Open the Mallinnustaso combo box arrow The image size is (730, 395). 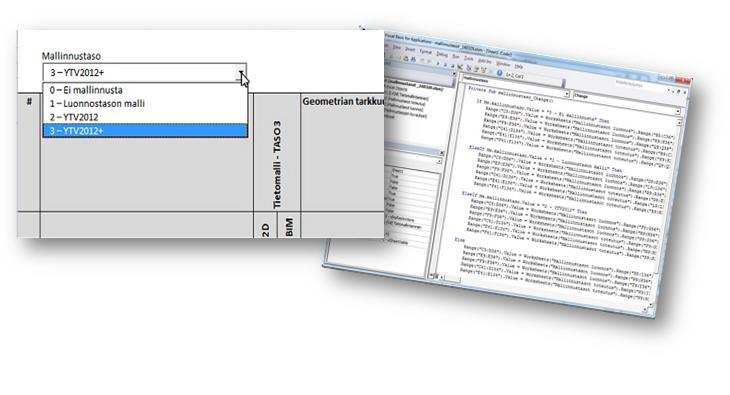pyautogui.click(x=241, y=73)
